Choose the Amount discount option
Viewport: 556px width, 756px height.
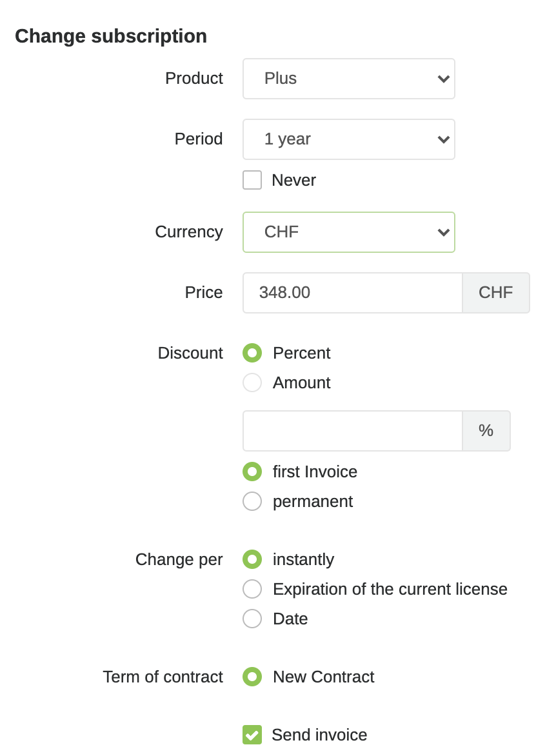[x=252, y=383]
